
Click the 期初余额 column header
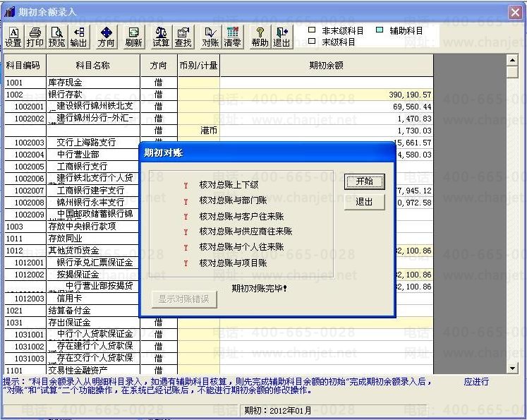327,65
